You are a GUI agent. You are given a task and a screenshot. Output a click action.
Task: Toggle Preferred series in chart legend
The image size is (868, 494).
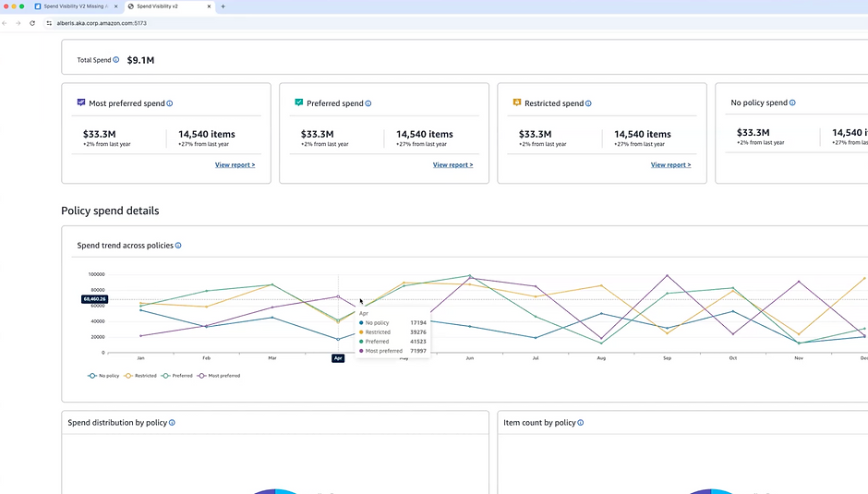click(x=177, y=376)
